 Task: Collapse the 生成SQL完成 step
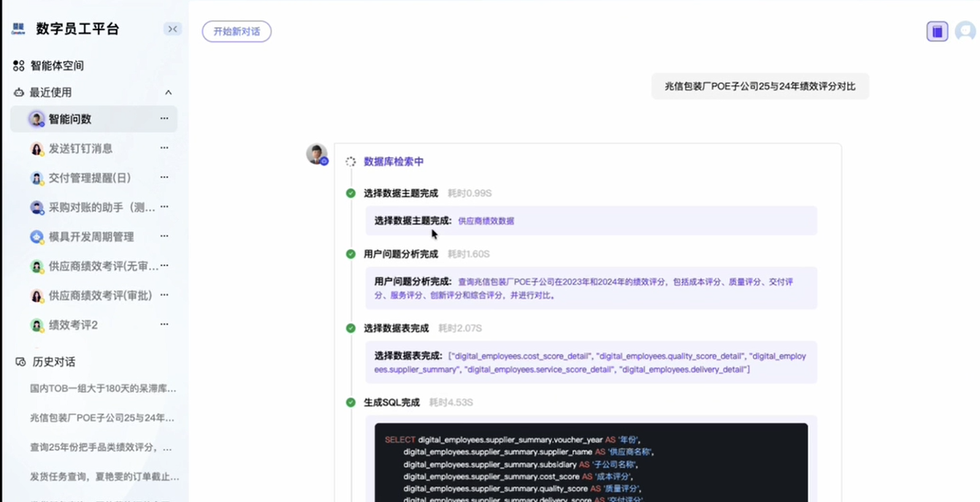[391, 403]
